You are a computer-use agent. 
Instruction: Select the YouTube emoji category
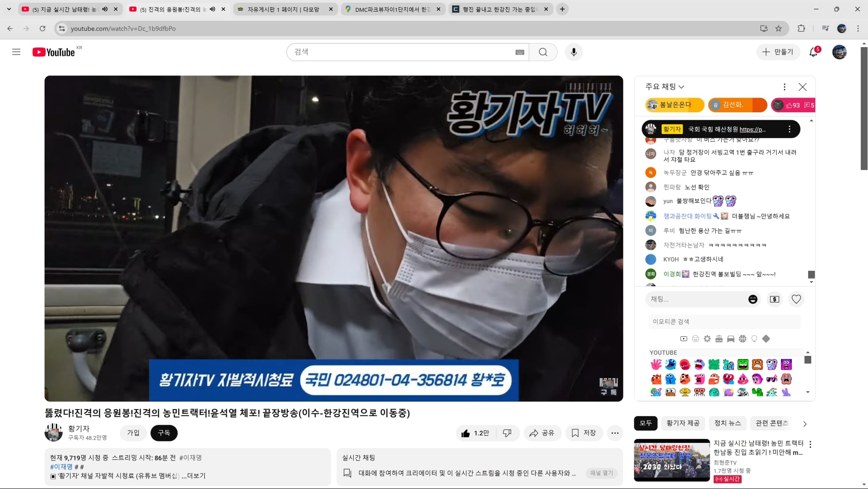(684, 339)
